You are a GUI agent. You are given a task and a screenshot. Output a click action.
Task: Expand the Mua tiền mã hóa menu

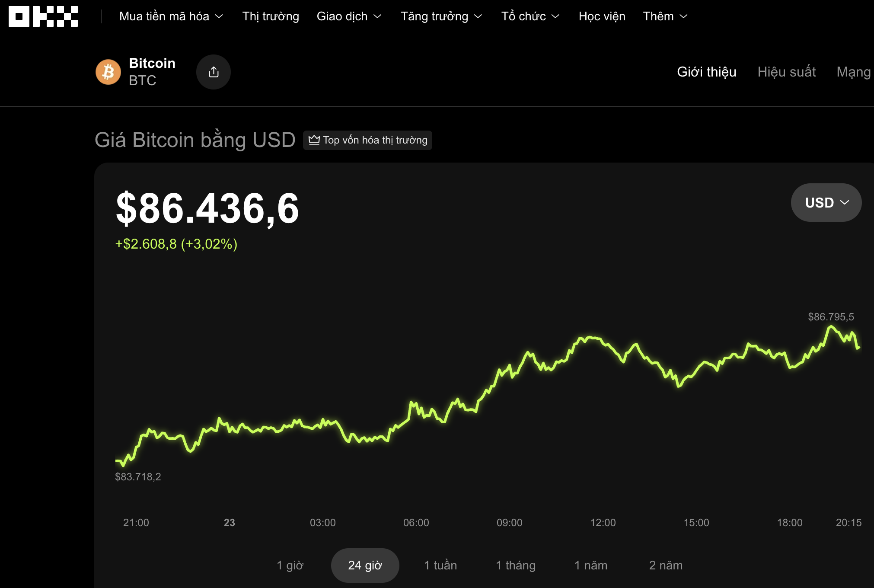[171, 16]
